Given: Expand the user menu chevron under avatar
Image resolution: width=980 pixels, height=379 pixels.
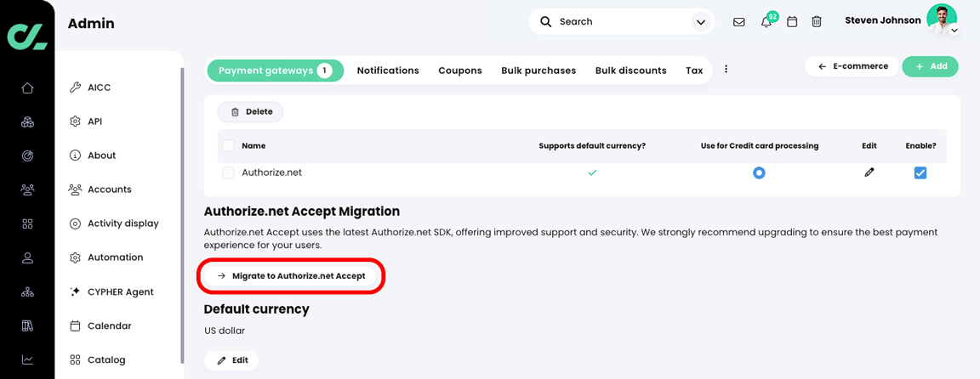Looking at the screenshot, I should tap(954, 31).
